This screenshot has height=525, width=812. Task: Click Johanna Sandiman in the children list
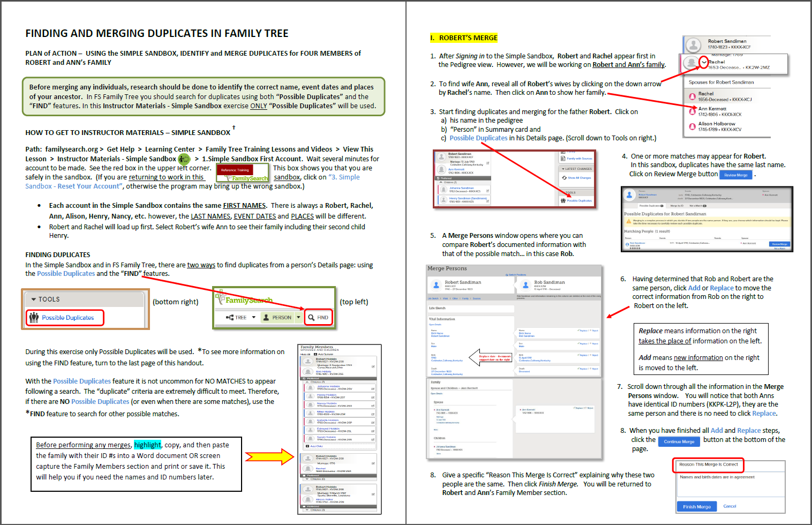(462, 188)
